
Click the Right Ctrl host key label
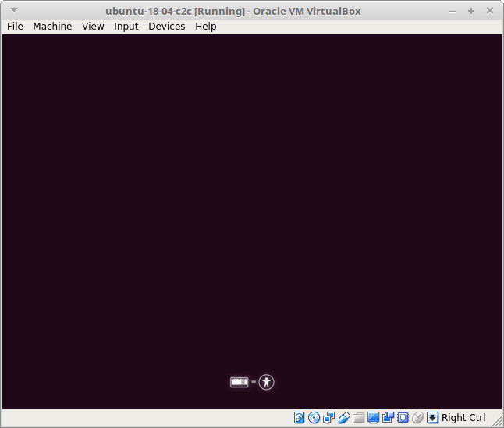[x=463, y=418]
